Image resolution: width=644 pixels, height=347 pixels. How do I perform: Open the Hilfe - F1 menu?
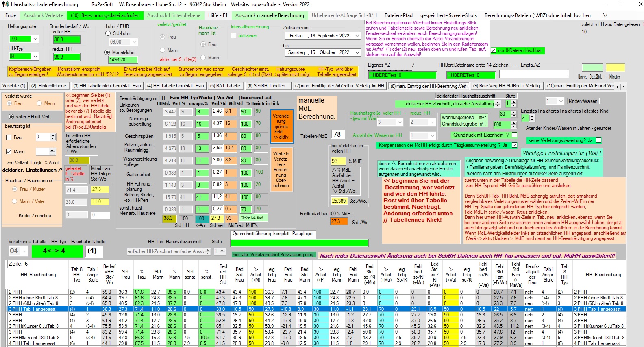[218, 15]
